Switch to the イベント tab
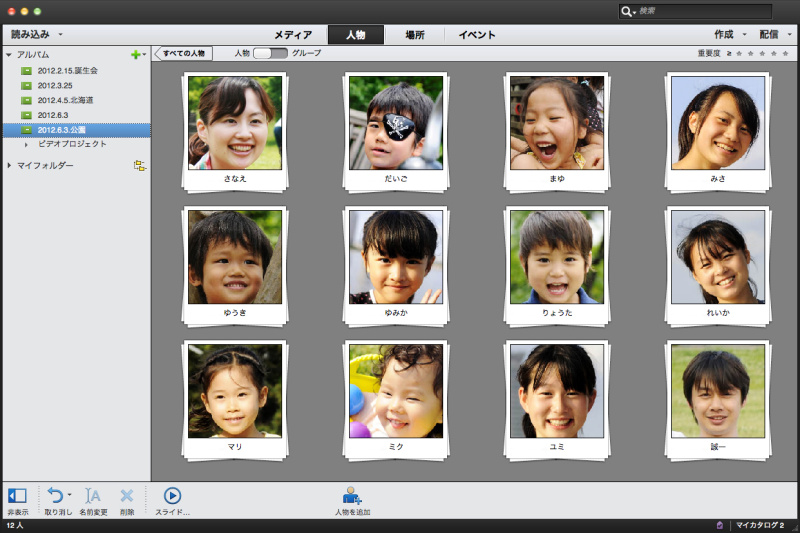 pos(477,35)
